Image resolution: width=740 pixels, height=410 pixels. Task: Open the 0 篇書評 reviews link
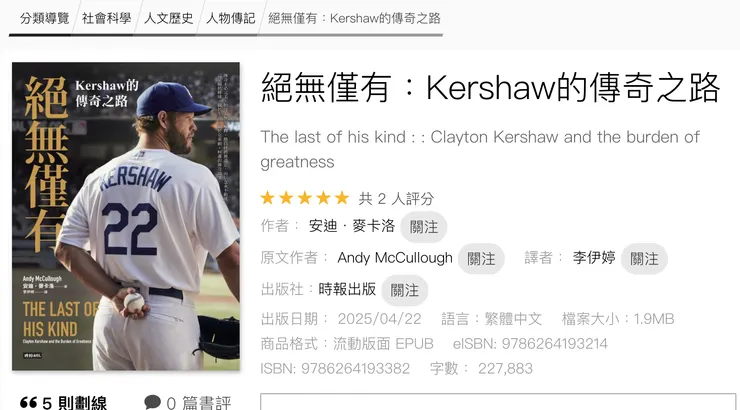point(199,403)
